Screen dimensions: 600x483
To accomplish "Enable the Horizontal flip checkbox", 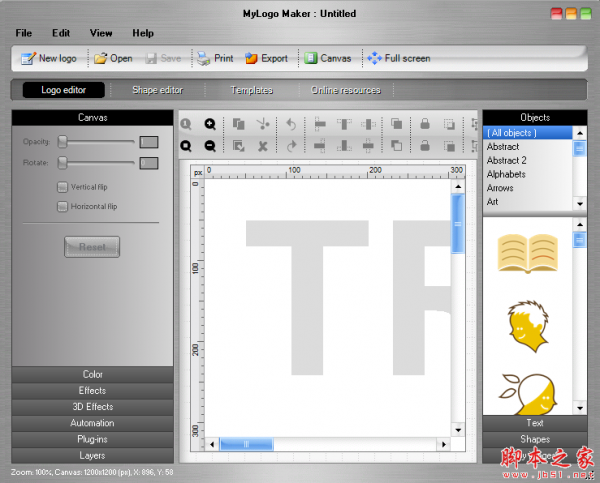I will point(63,207).
